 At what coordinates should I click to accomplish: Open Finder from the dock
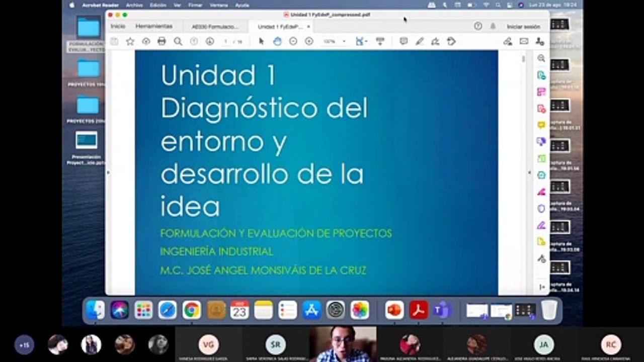tap(95, 310)
